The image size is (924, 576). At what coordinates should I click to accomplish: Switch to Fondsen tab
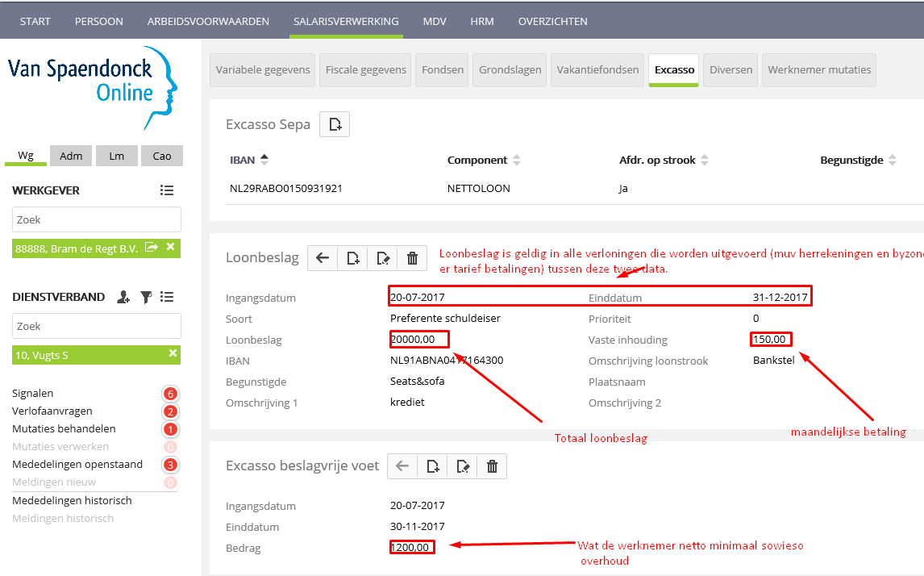point(443,70)
